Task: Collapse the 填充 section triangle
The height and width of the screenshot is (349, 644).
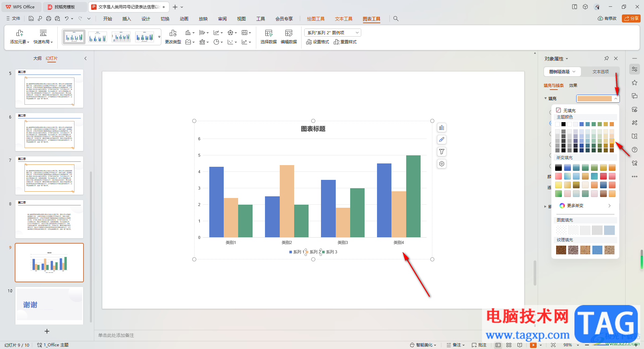Action: pos(545,98)
